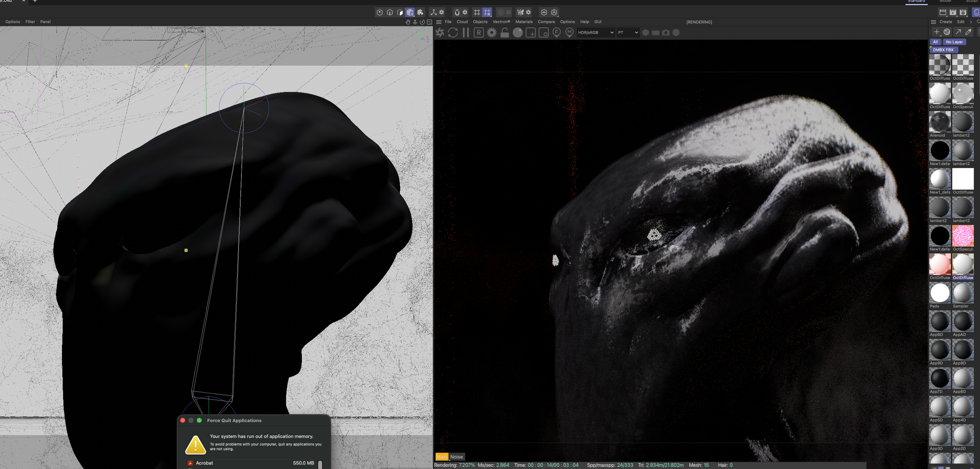Select the pink OctSpecular material swatch
980x469 pixels.
click(x=963, y=236)
